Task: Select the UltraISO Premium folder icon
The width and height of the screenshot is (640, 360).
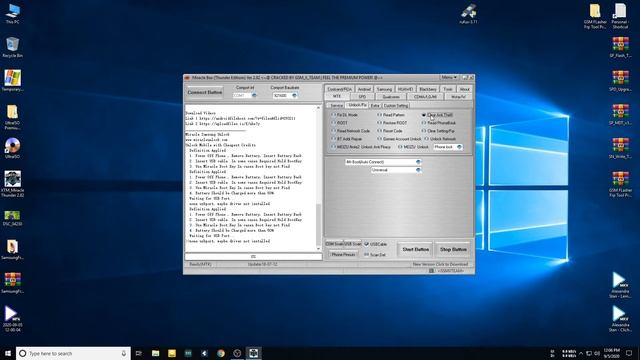Action: [x=12, y=116]
